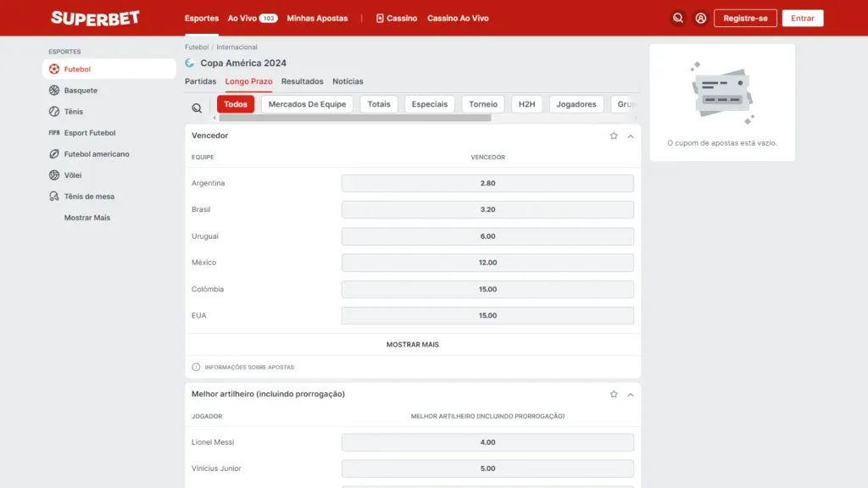Open Futebol americano in the sidebar

(97, 154)
